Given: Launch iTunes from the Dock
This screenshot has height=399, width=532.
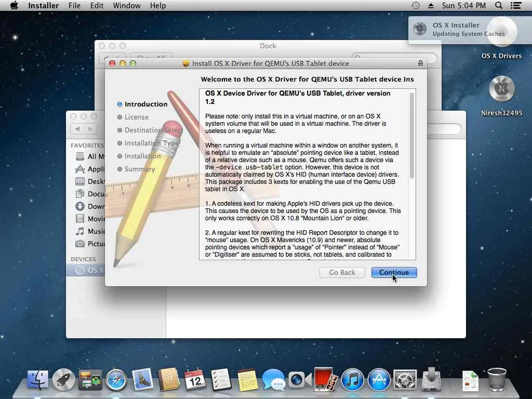Looking at the screenshot, I should click(352, 380).
